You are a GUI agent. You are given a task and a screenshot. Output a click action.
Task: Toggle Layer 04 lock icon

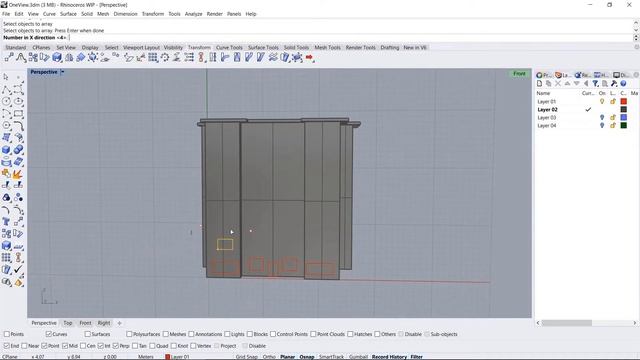pos(613,126)
